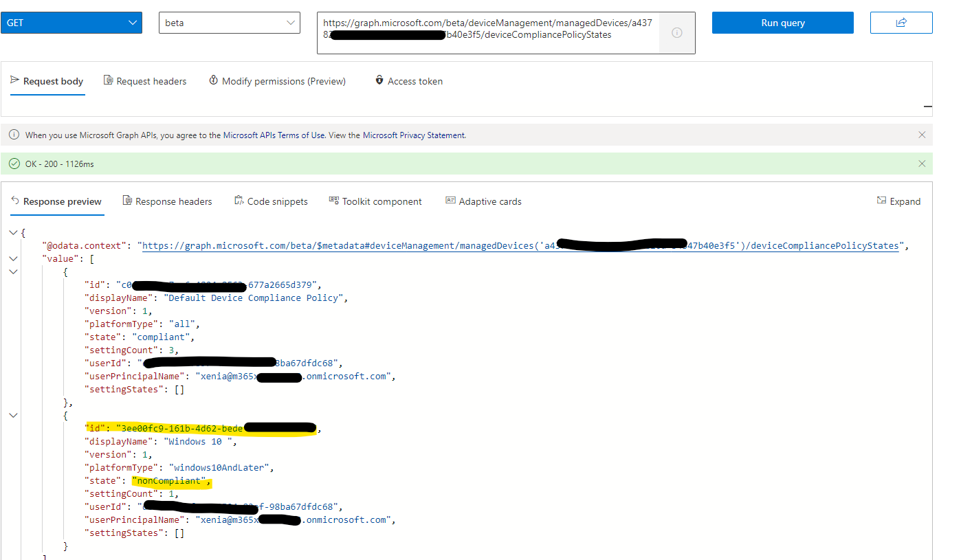Open the GET method dropdown
Image resolution: width=961 pixels, height=560 pixels.
71,22
